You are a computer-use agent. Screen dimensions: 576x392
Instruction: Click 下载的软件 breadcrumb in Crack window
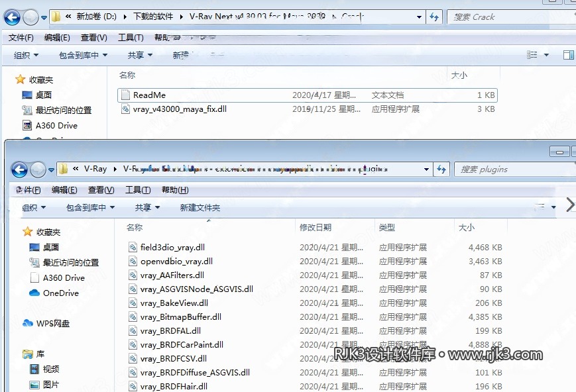click(153, 17)
